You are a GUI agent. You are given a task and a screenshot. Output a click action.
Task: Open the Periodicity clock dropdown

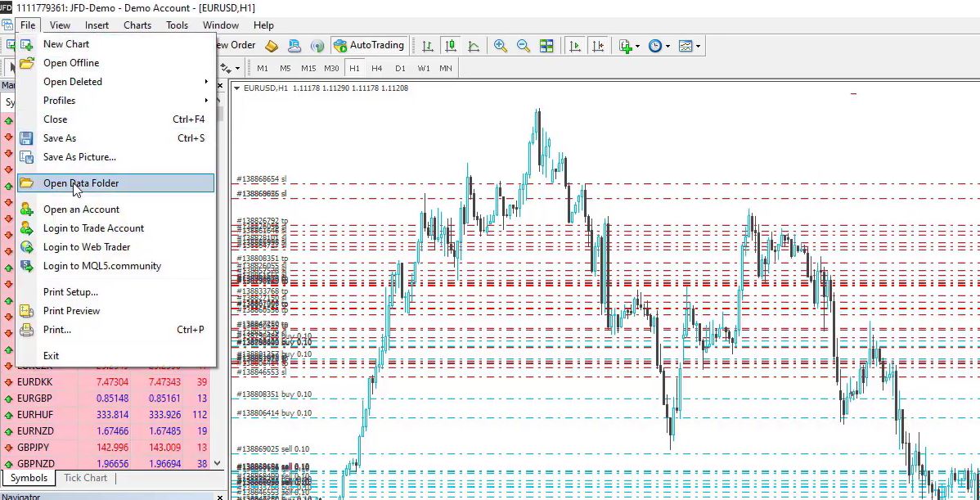point(659,46)
